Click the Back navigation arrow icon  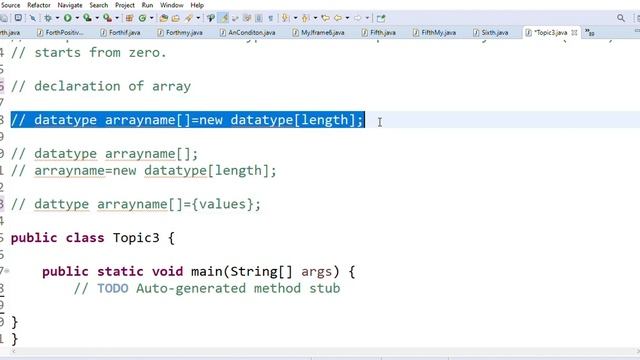click(338, 18)
